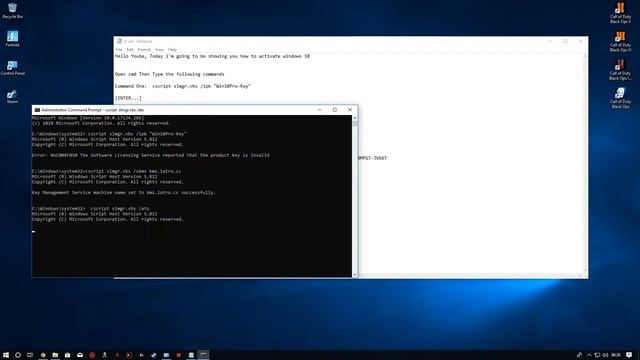The height and width of the screenshot is (360, 640).
Task: Close the Administrator Command Prompt window
Action: click(350, 110)
